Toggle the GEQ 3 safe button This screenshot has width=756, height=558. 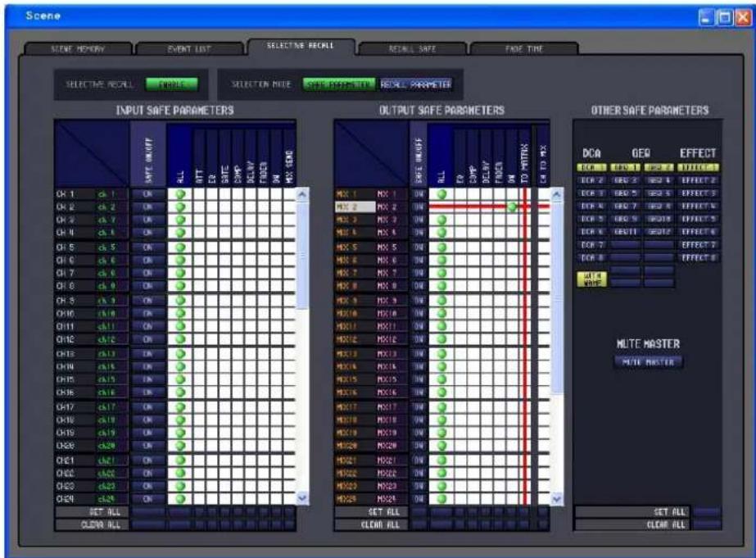pos(625,180)
